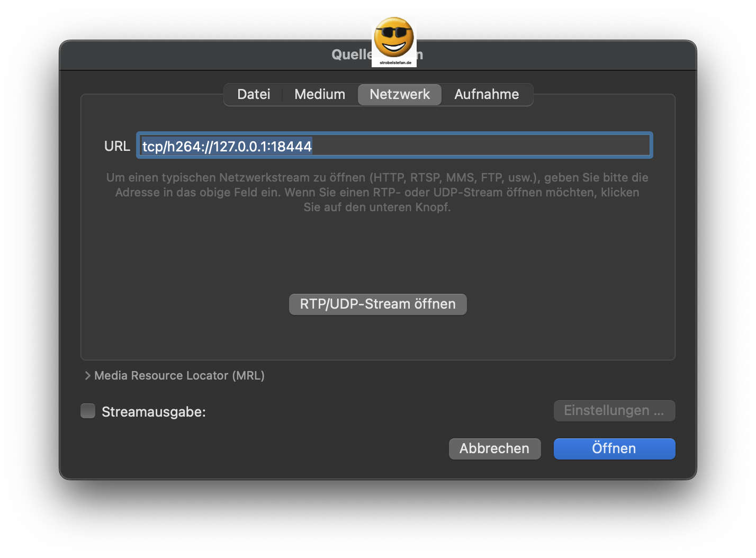Click RTP/UDP-Stream öffnen

click(x=377, y=304)
